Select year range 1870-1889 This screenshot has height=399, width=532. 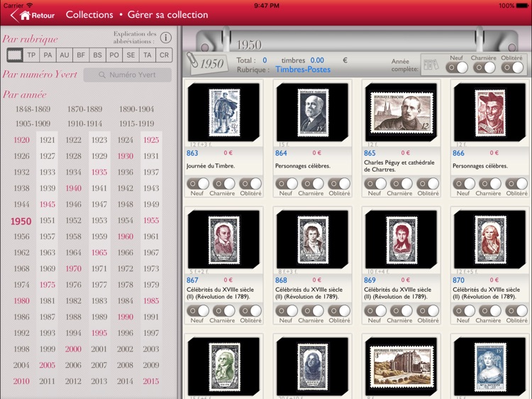pyautogui.click(x=85, y=109)
